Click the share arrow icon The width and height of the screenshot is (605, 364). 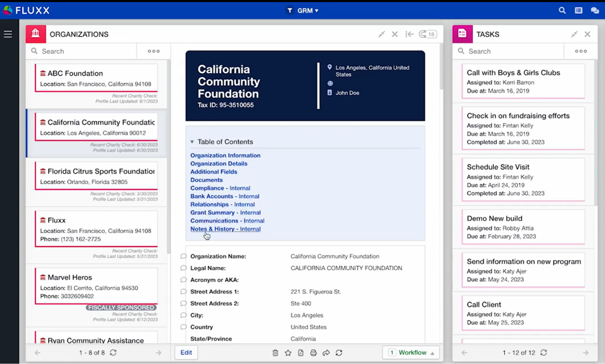pyautogui.click(x=326, y=353)
